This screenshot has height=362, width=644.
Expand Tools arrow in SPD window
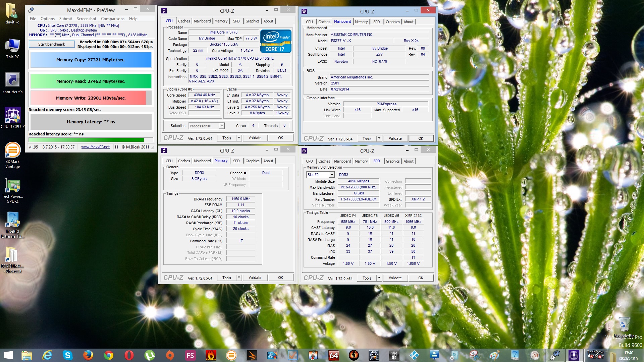coord(379,278)
